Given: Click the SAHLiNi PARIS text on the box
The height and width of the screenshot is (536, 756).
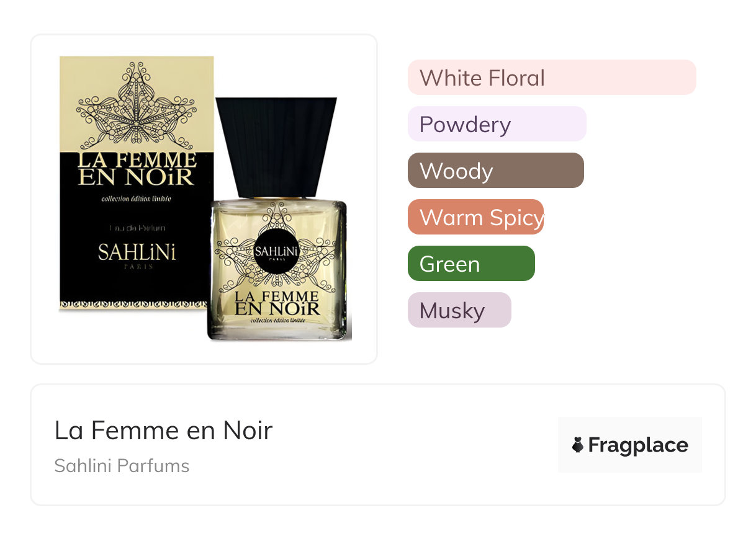Looking at the screenshot, I should point(137,254).
